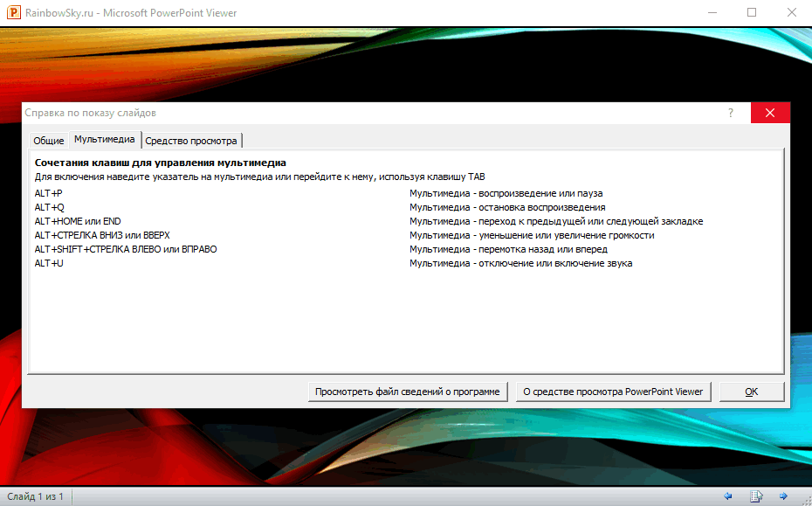Maximize the PowerPoint Viewer window

pos(752,12)
